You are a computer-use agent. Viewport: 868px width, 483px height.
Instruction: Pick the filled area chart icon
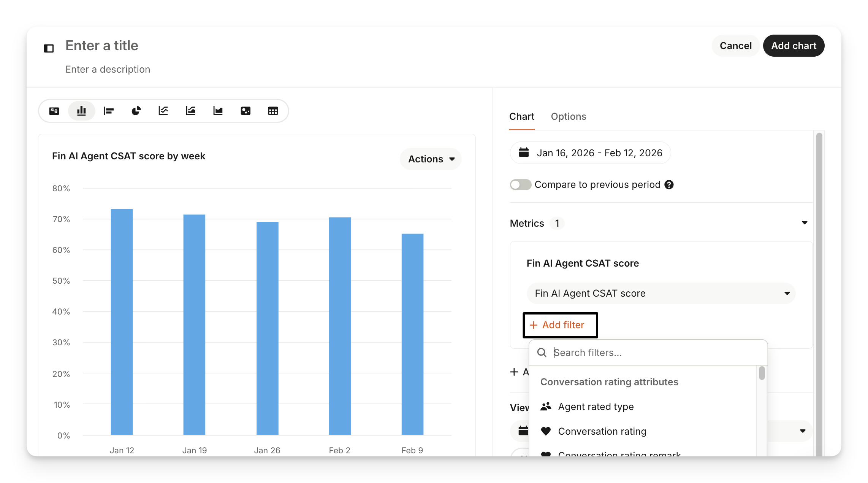click(218, 111)
